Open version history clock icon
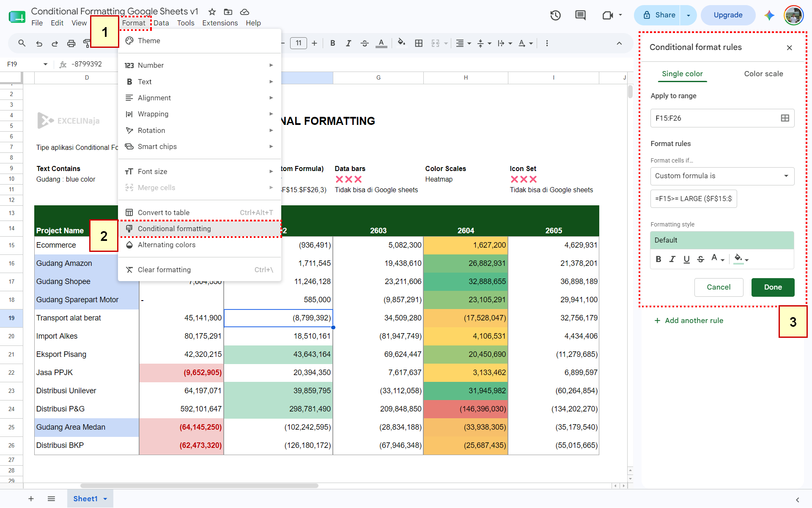 click(555, 15)
